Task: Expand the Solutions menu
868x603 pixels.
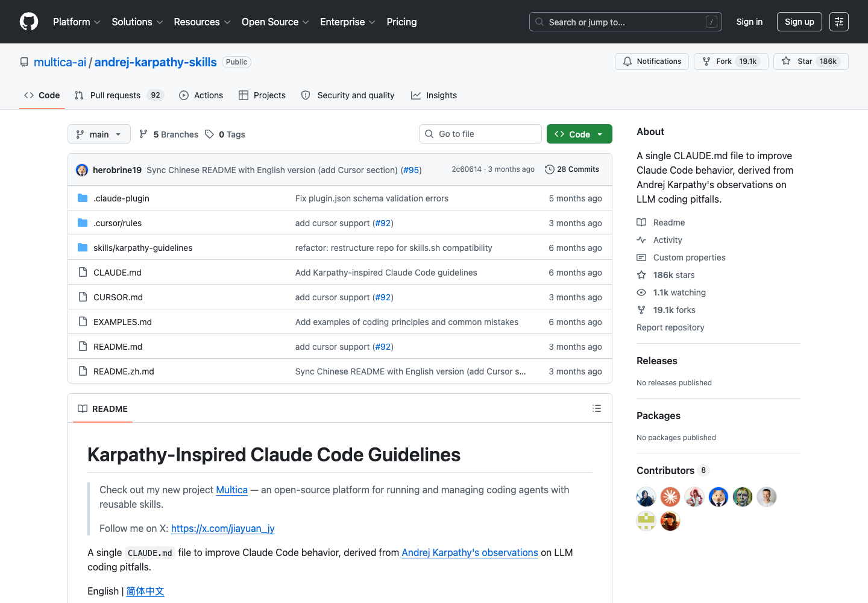Action: click(137, 22)
